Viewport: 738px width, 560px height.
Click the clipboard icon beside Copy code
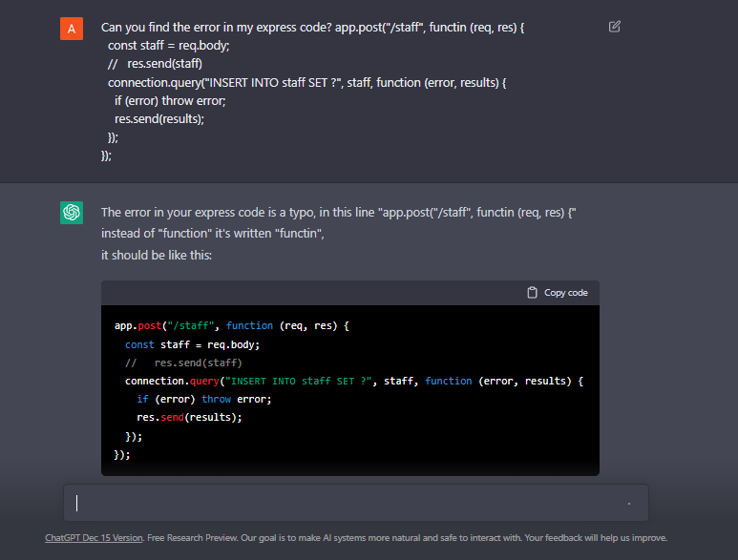pyautogui.click(x=532, y=293)
